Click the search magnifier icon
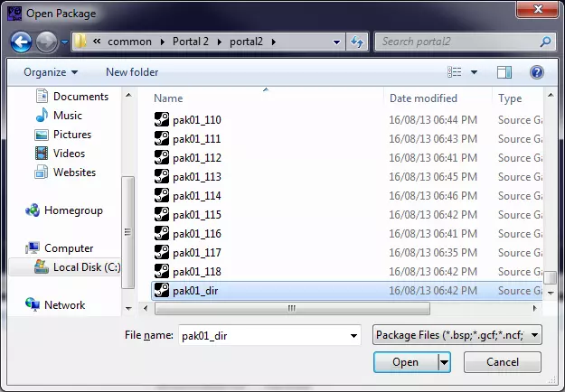This screenshot has height=392, width=565. pos(545,42)
